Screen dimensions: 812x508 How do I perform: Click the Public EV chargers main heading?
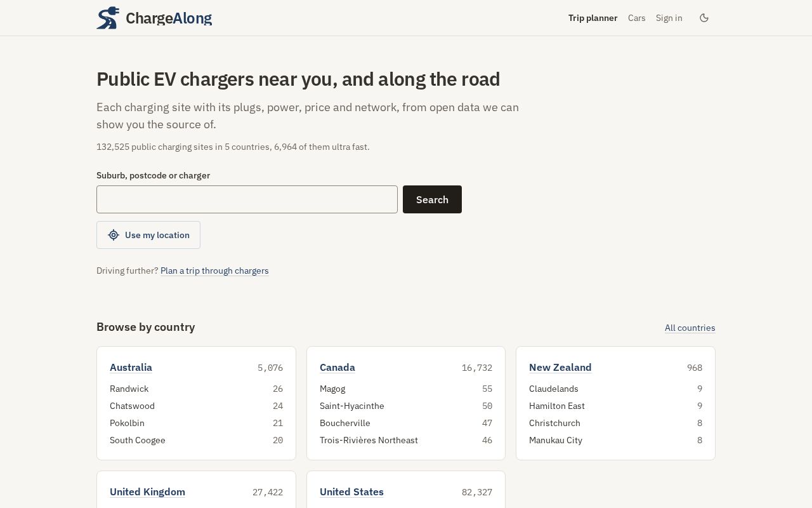[x=298, y=79]
